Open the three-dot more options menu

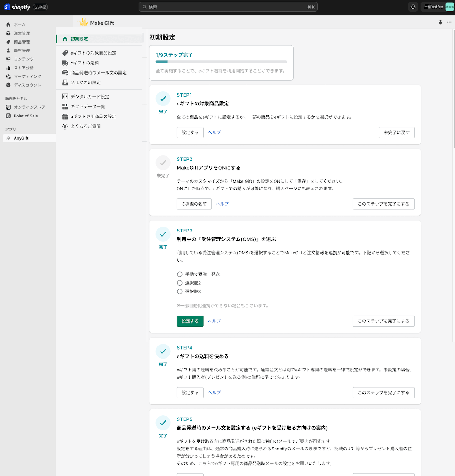(x=449, y=22)
